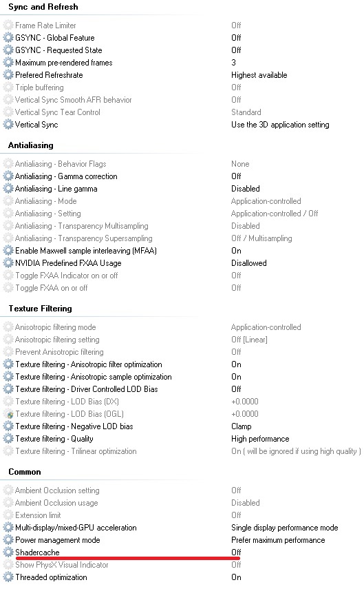Click the gear icon for Power management mode
The width and height of the screenshot is (364, 589).
[x=8, y=540]
